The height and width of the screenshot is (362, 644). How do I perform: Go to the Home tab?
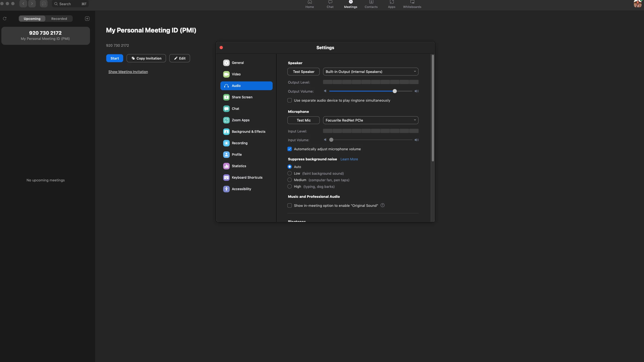tap(310, 4)
